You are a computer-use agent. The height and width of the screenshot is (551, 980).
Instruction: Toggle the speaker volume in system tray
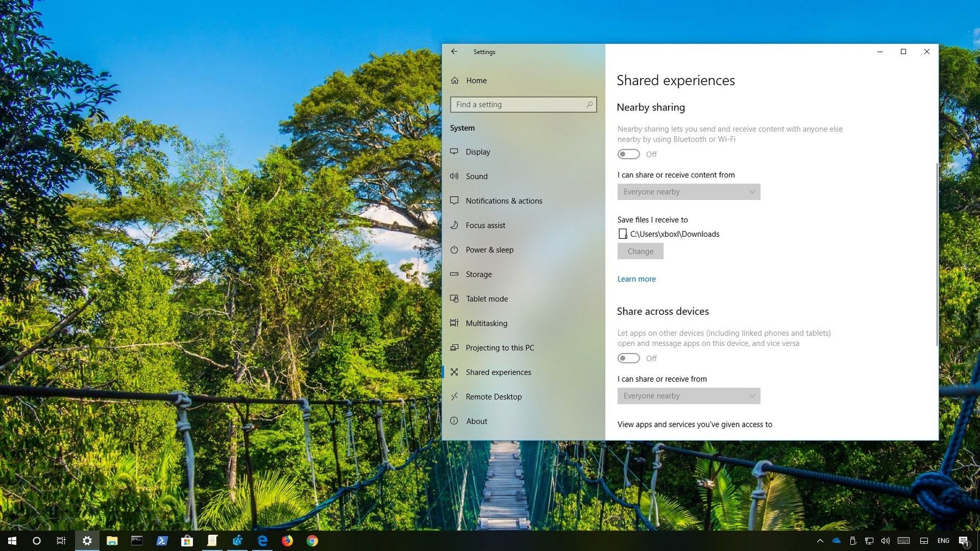click(886, 540)
